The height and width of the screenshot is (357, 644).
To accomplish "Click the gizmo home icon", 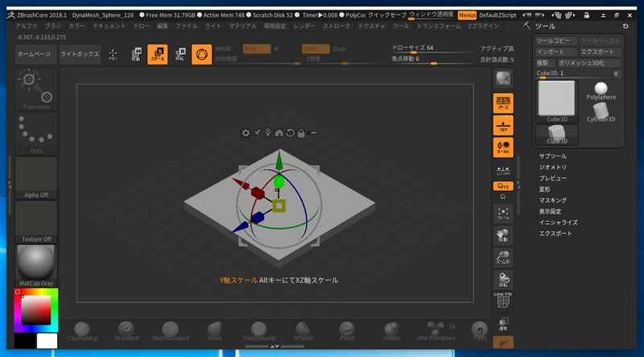I will pyautogui.click(x=279, y=132).
